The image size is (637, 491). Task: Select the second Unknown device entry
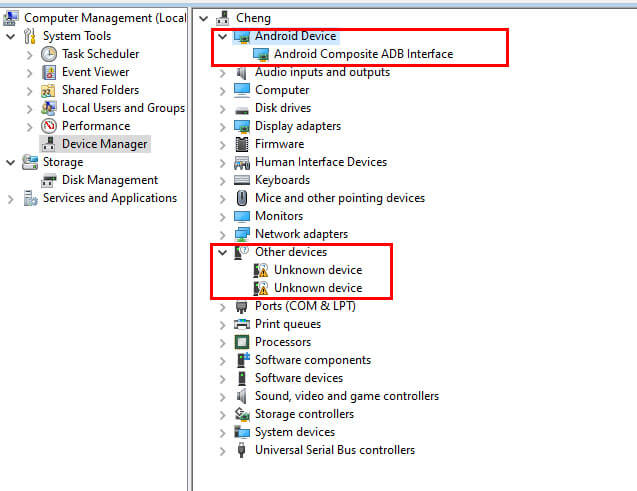(318, 288)
